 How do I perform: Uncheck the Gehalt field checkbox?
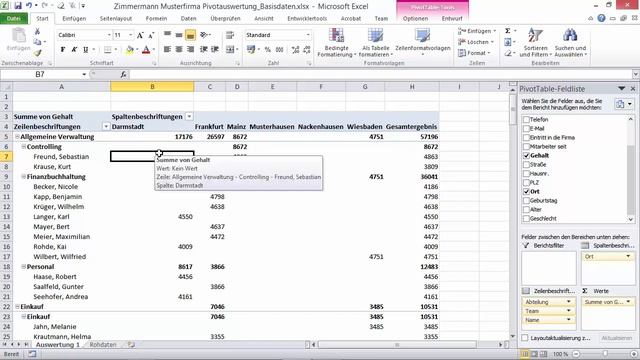click(x=526, y=156)
